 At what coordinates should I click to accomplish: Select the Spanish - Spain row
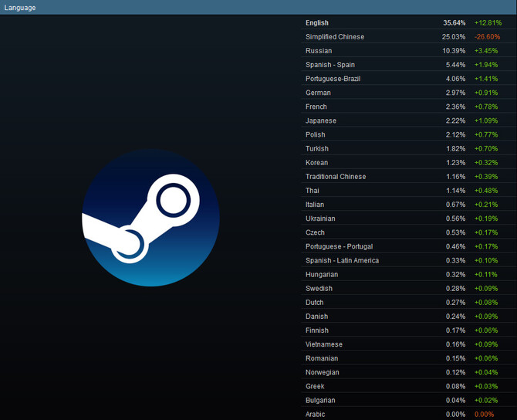409,65
